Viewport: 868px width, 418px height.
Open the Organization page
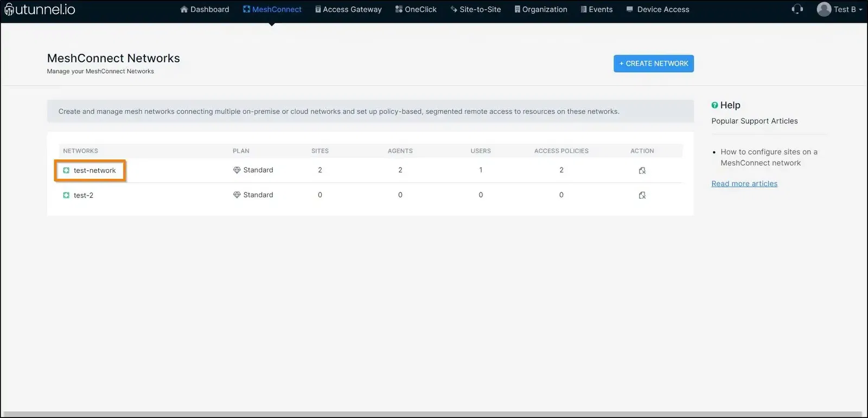click(541, 9)
